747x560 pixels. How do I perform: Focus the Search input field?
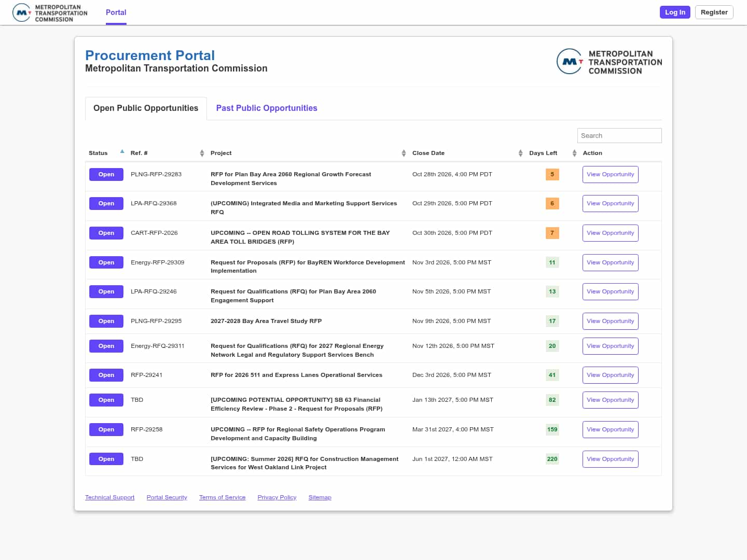[x=619, y=135]
